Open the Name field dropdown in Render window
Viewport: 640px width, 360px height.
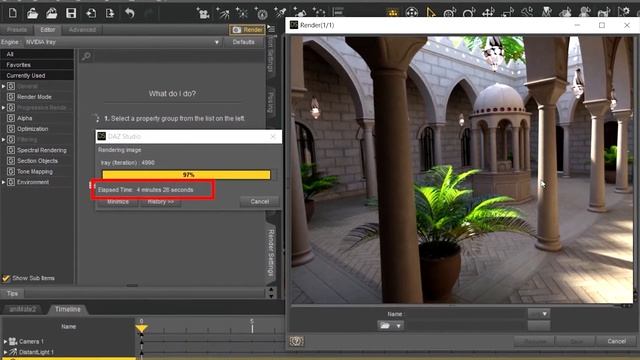[539, 314]
